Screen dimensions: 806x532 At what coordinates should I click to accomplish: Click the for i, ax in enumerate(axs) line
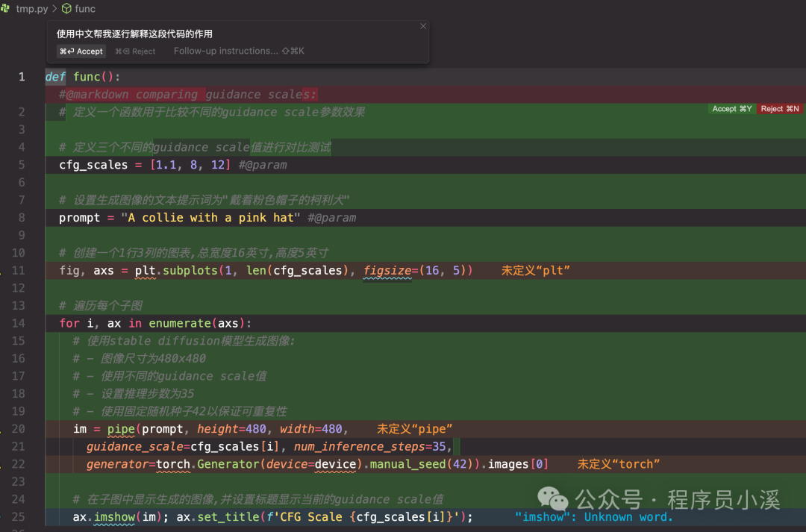tap(155, 323)
